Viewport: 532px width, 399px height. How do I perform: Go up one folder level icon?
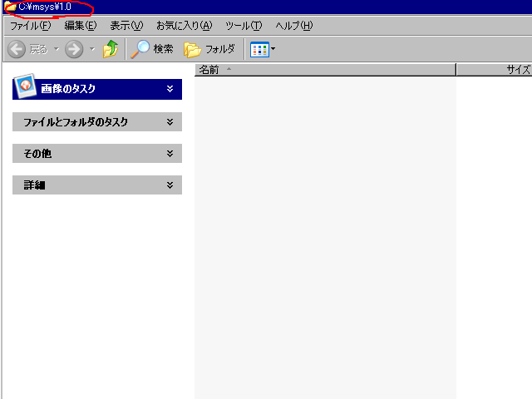pyautogui.click(x=111, y=49)
